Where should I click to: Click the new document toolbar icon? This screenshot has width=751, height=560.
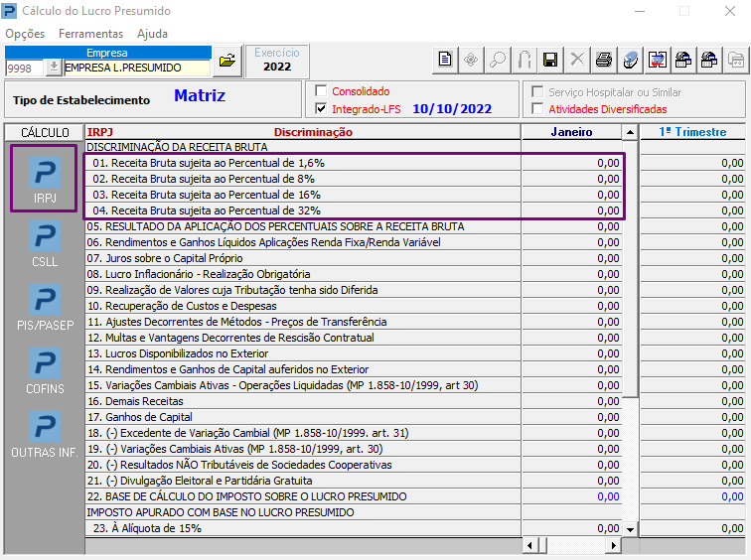coord(445,60)
